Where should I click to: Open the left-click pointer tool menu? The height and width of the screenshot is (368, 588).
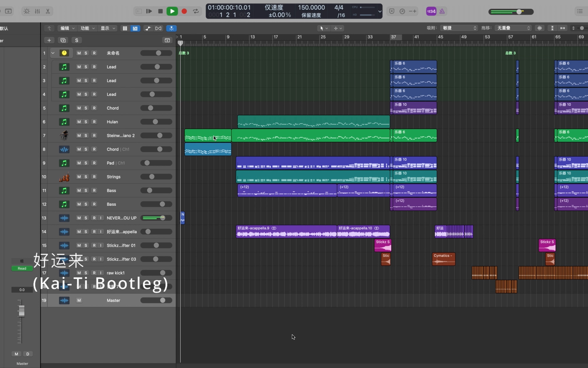click(324, 28)
